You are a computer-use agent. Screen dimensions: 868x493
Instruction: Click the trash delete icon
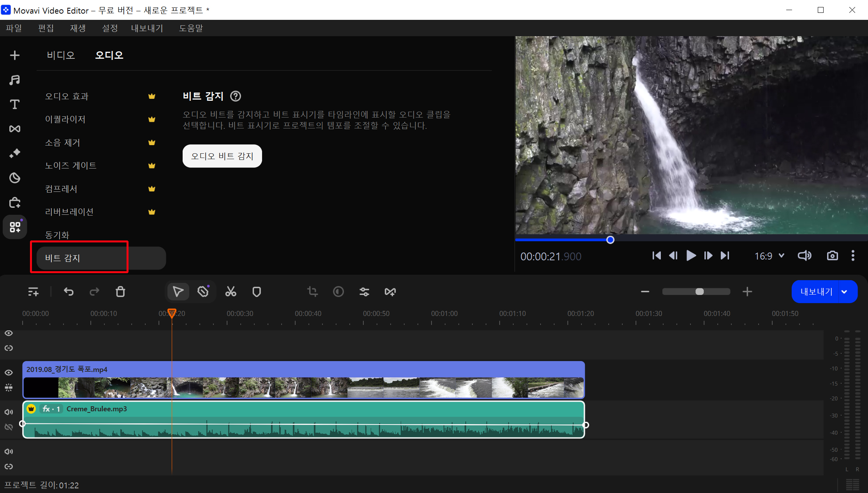120,291
